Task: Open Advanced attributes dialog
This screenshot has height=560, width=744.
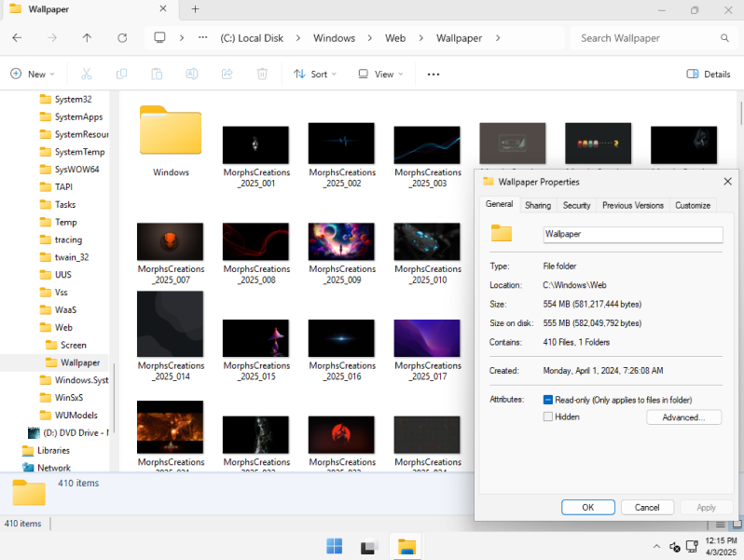Action: [x=683, y=417]
